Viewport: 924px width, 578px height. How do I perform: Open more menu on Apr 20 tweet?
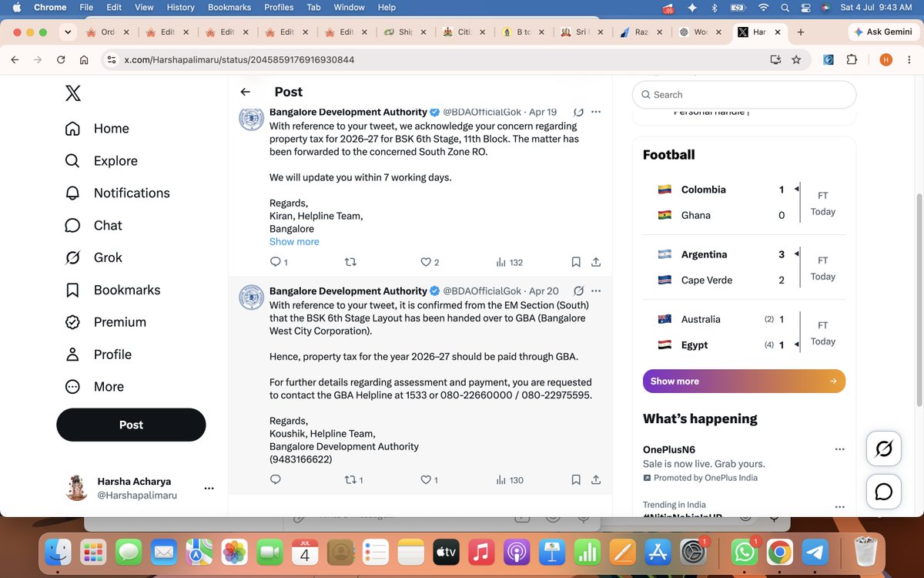pyautogui.click(x=595, y=291)
